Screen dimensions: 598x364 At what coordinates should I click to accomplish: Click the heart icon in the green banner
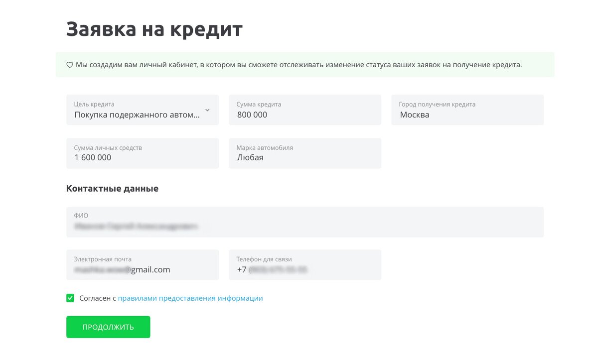[69, 64]
